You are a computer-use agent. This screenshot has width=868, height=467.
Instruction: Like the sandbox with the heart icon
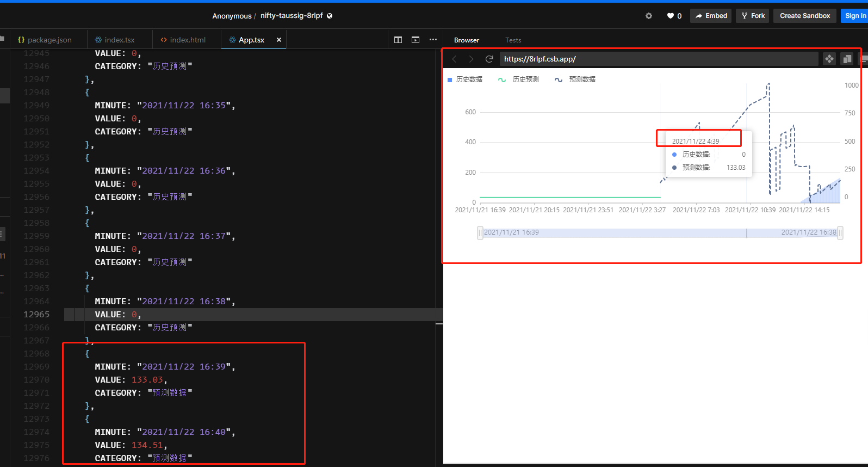(671, 16)
